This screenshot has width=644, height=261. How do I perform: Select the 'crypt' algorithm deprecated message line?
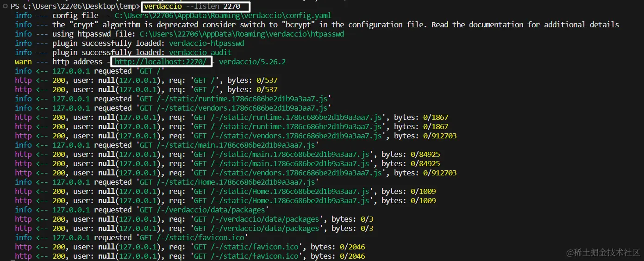tap(317, 25)
